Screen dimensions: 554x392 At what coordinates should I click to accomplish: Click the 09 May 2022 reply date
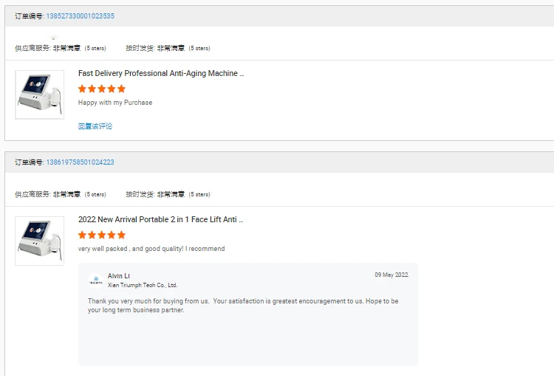[391, 275]
